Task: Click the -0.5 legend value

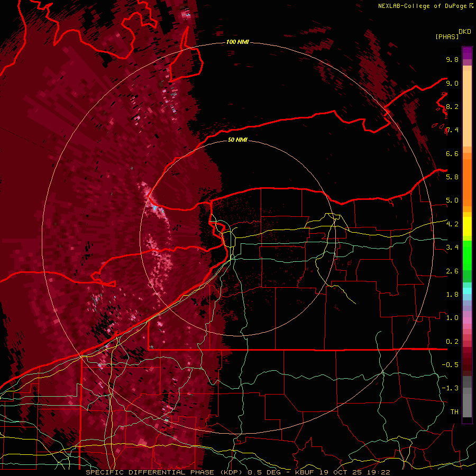Action: (x=450, y=365)
